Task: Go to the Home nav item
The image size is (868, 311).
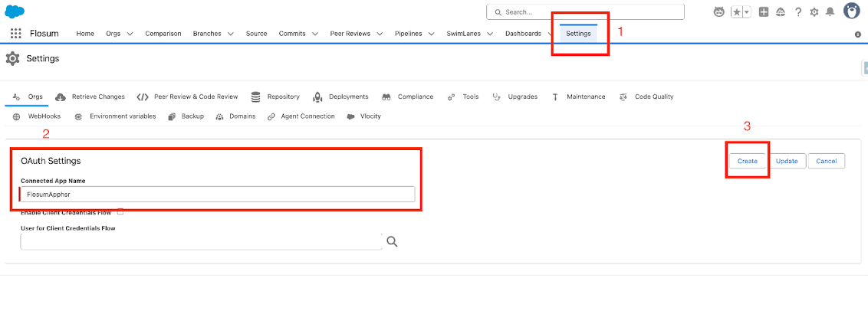Action: tap(85, 33)
